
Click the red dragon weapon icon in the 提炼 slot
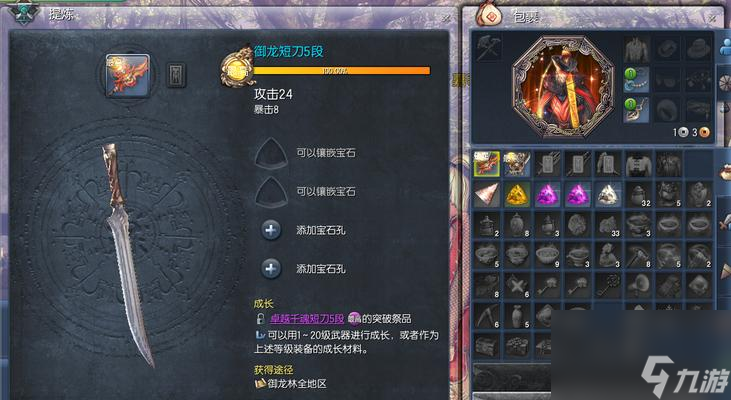pos(128,75)
